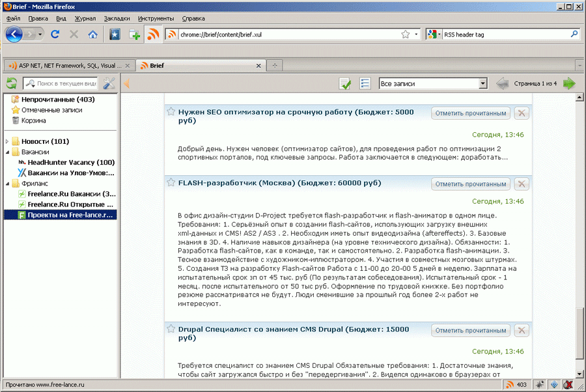Click the bookmarks star toolbar icon

(115, 35)
